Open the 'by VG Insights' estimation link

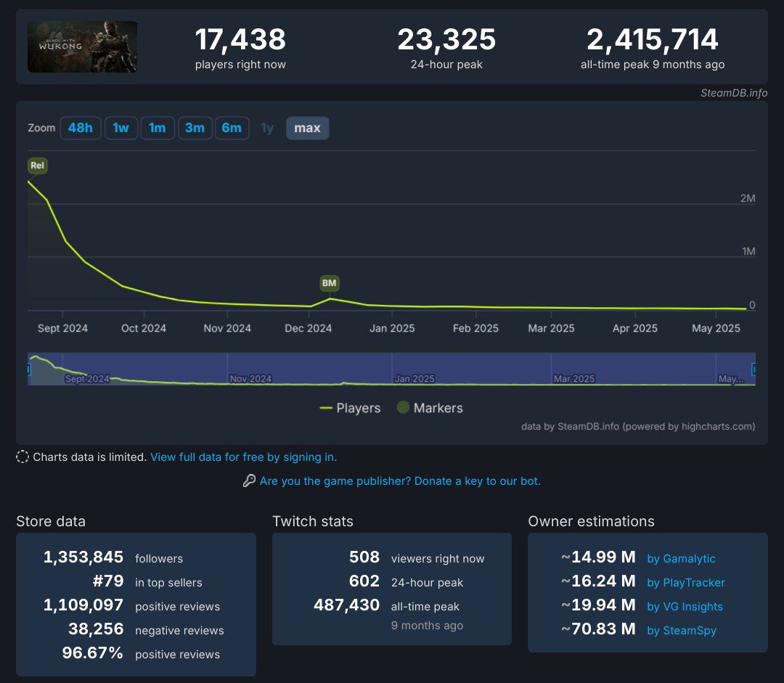coord(685,607)
